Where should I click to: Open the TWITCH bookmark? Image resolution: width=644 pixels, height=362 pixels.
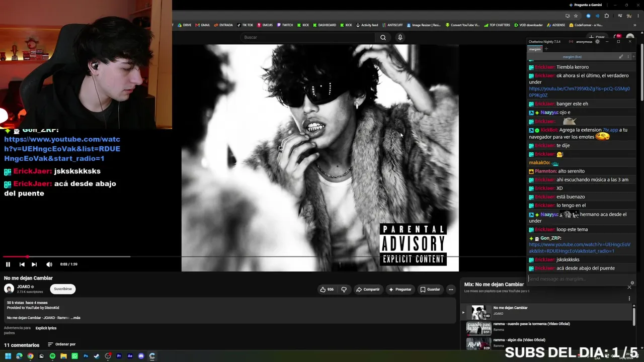click(x=285, y=25)
